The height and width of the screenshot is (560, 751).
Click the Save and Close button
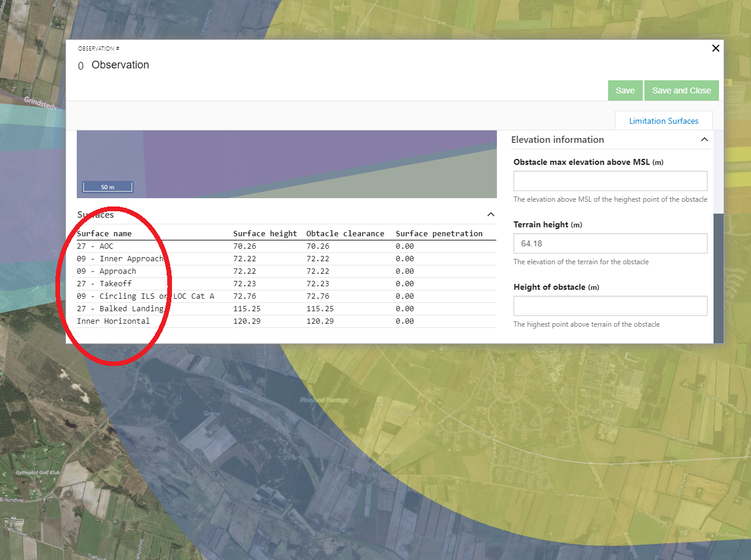coord(681,90)
